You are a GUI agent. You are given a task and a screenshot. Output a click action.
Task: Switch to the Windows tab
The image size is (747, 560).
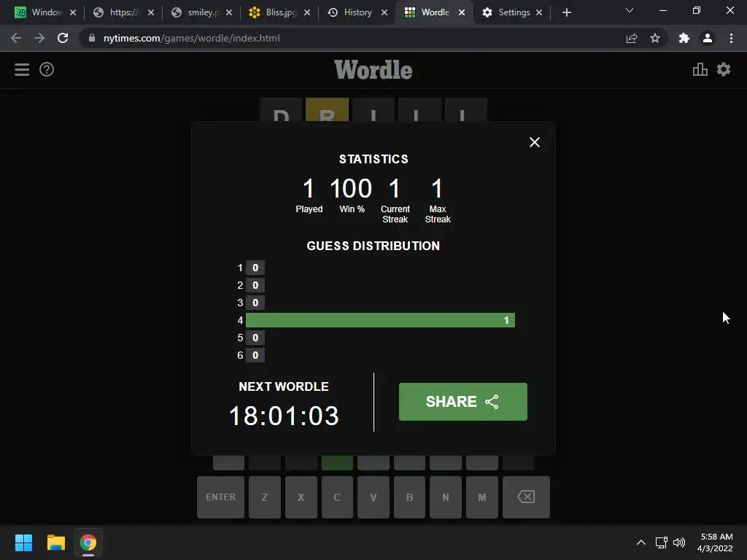46,12
